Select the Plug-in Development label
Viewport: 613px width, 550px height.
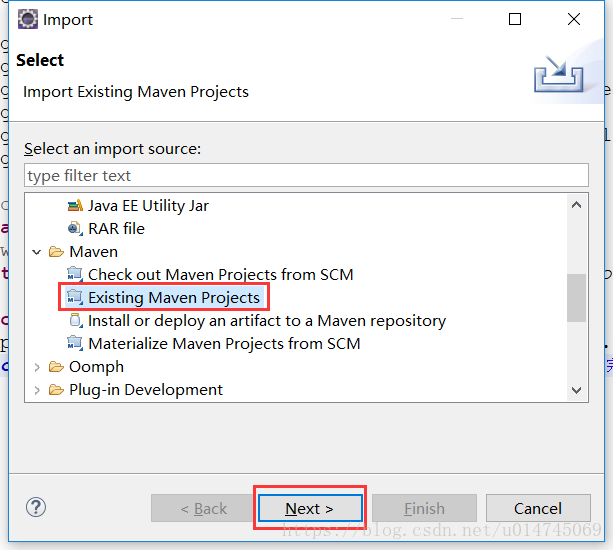pos(146,390)
